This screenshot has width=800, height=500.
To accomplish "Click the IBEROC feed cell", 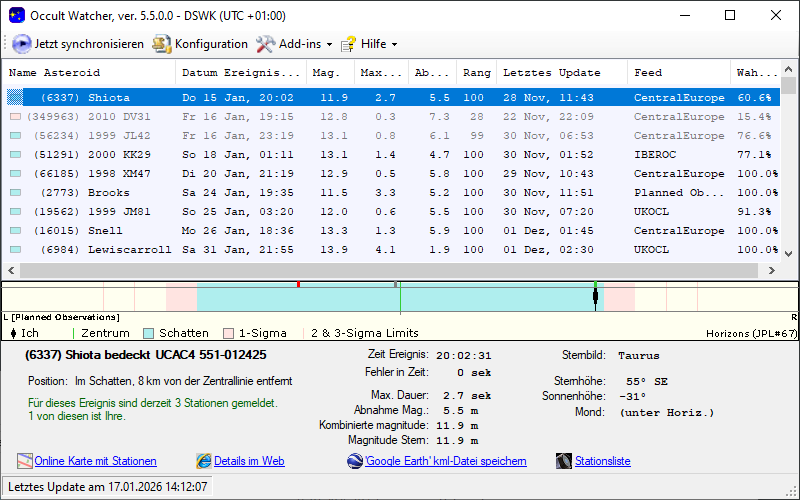I will point(655,155).
